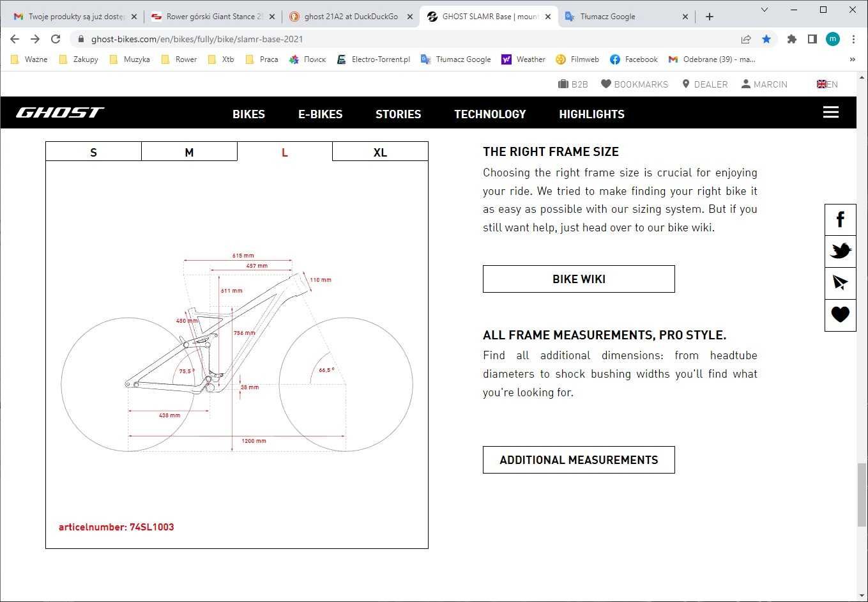The image size is (868, 602).
Task: Open the Filmweb bookmark
Action: pos(577,59)
